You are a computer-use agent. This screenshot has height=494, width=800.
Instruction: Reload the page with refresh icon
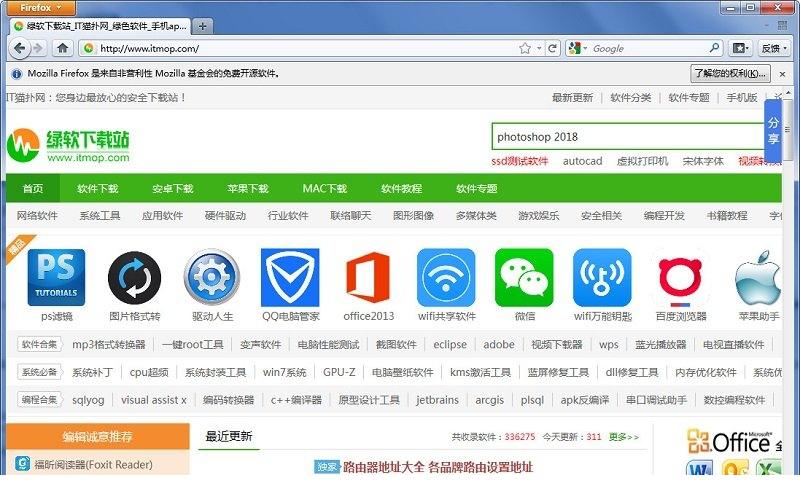click(552, 48)
